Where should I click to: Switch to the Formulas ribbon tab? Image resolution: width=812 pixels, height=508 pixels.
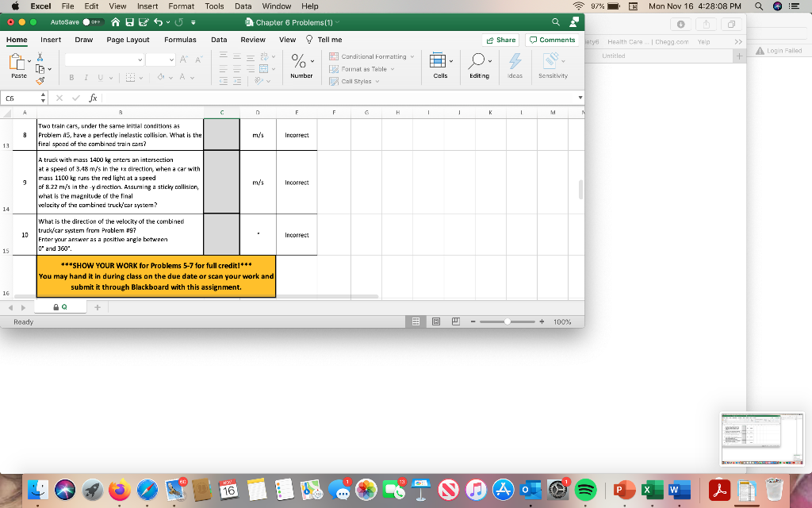[x=180, y=39]
